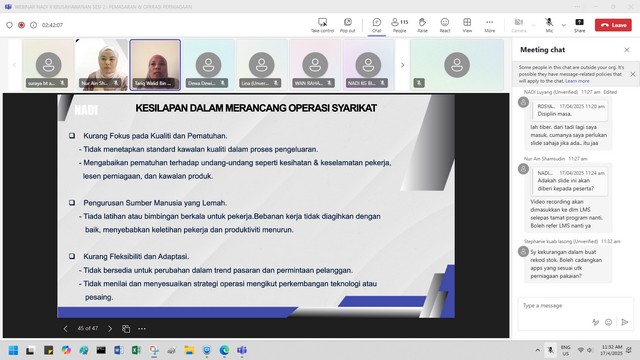The image size is (640, 360).
Task: Select Tariq Walid's video thumbnail
Action: (x=155, y=65)
